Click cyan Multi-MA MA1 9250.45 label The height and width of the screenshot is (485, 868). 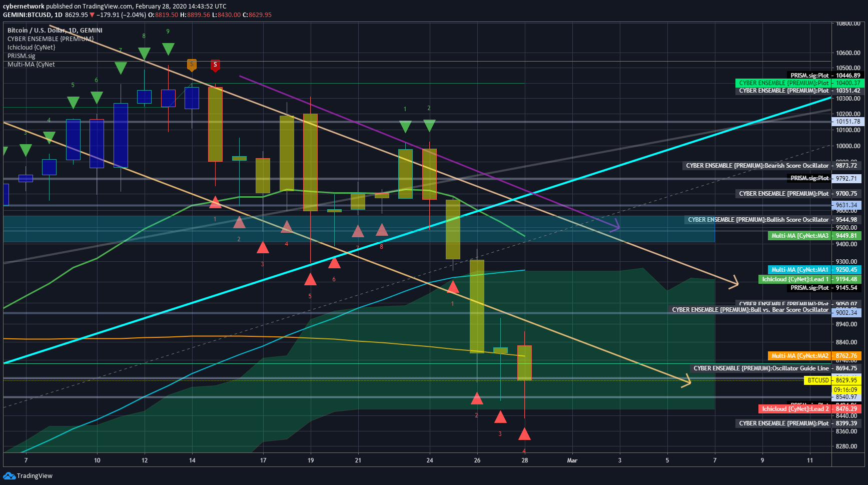(x=815, y=270)
